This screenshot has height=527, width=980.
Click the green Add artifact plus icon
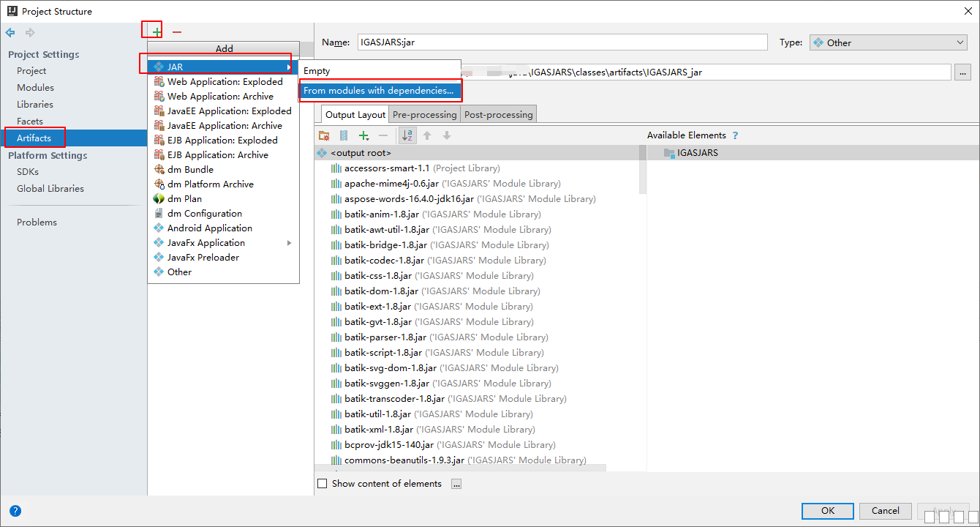[x=157, y=32]
